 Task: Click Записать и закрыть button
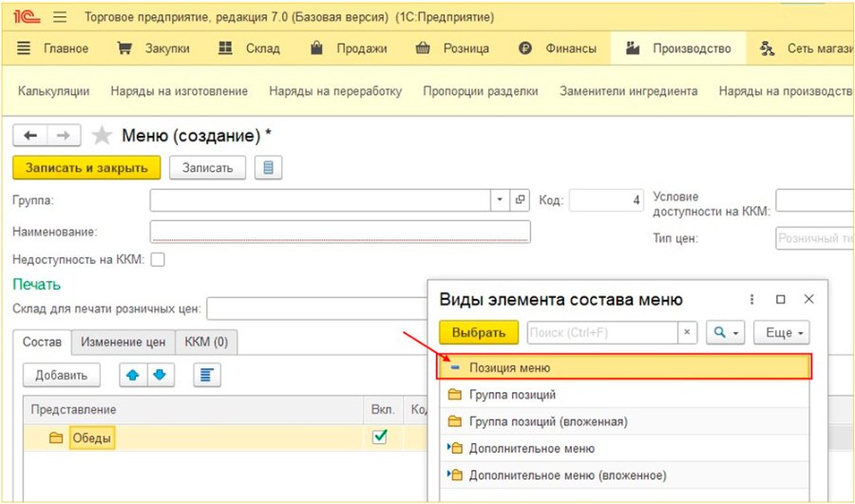(x=86, y=168)
